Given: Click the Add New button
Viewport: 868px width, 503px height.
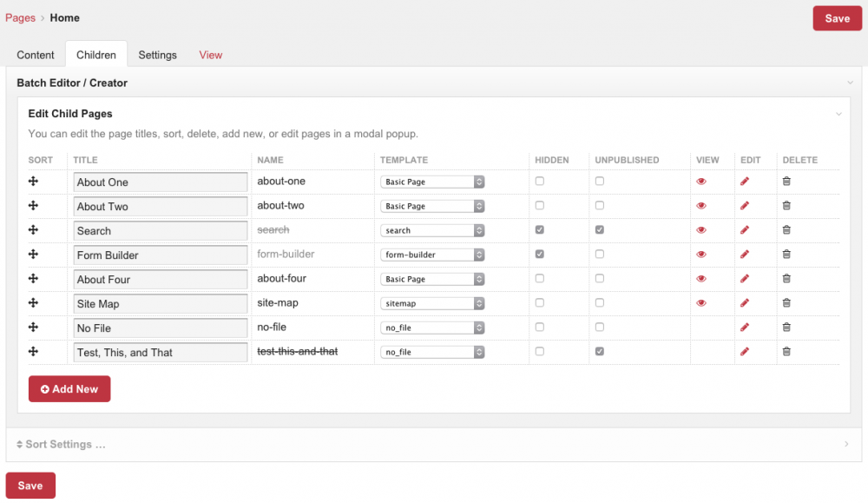Looking at the screenshot, I should [x=69, y=389].
